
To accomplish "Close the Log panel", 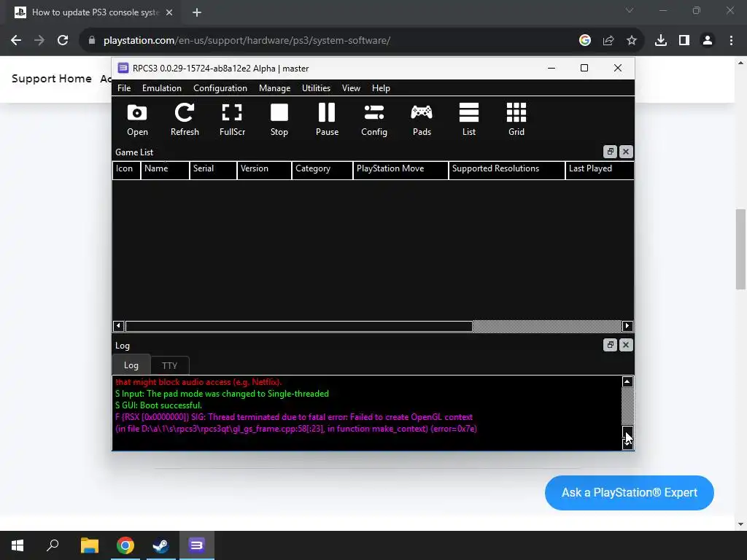I will [626, 345].
